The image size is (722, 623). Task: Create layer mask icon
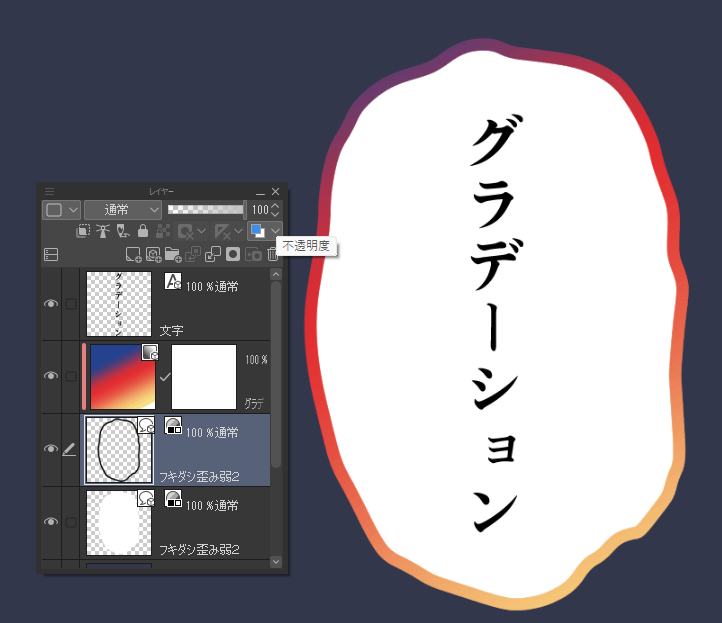click(x=233, y=254)
